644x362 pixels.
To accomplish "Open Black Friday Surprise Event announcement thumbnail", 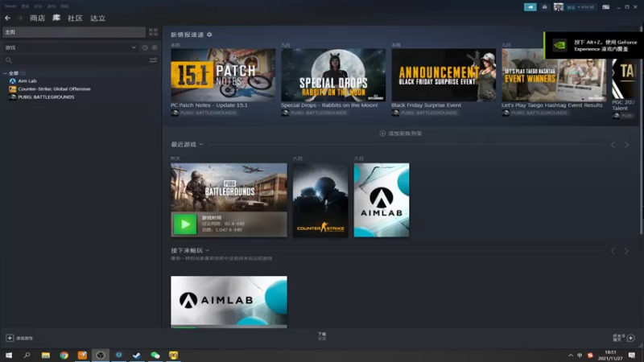I will coord(444,75).
